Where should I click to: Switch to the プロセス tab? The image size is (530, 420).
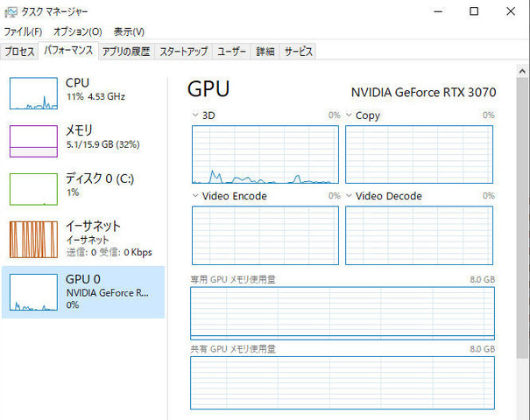pyautogui.click(x=19, y=52)
